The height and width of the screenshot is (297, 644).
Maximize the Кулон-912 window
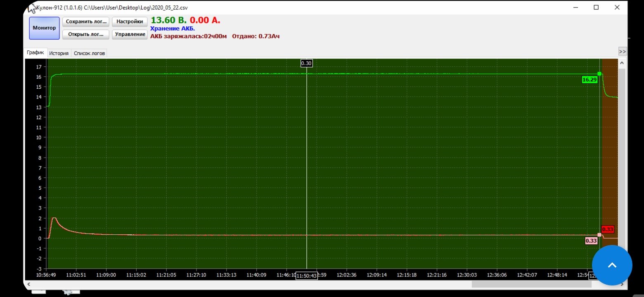(596, 7)
